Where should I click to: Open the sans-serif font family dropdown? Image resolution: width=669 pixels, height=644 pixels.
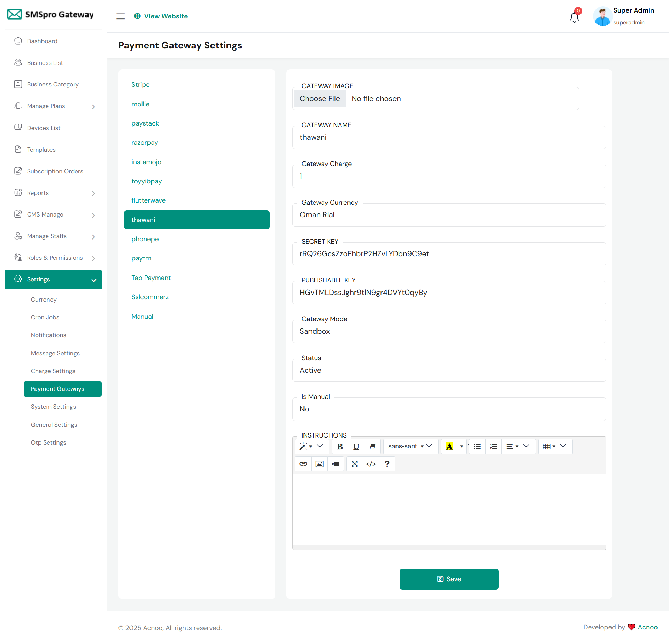(410, 447)
